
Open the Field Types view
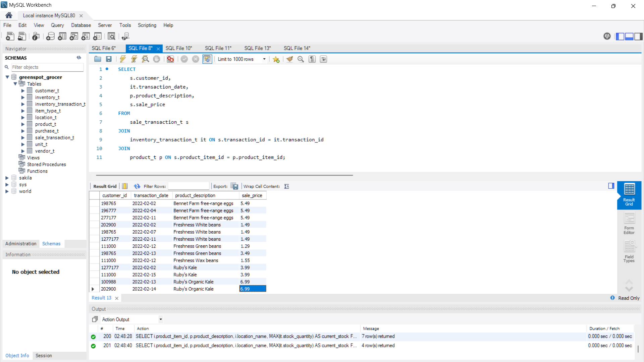(629, 252)
